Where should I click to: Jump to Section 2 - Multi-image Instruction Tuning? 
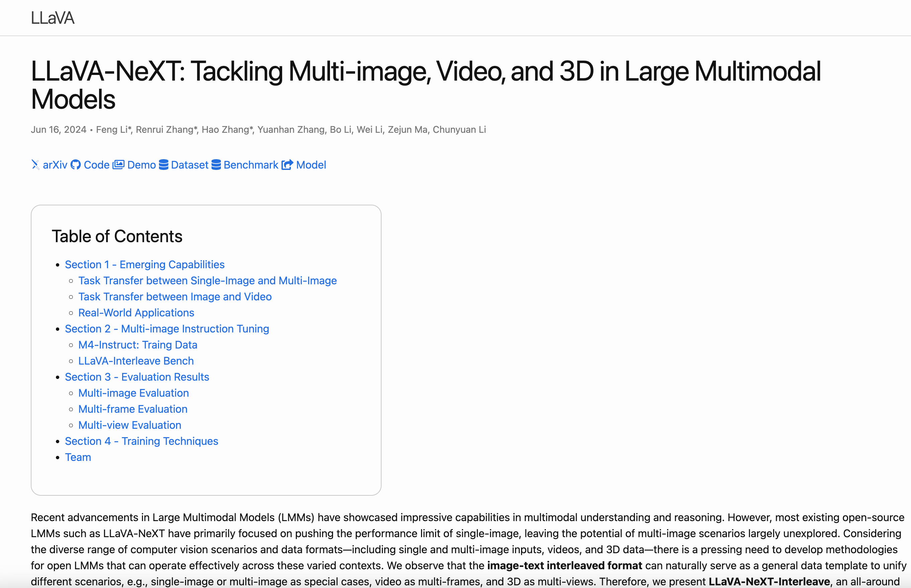point(167,328)
